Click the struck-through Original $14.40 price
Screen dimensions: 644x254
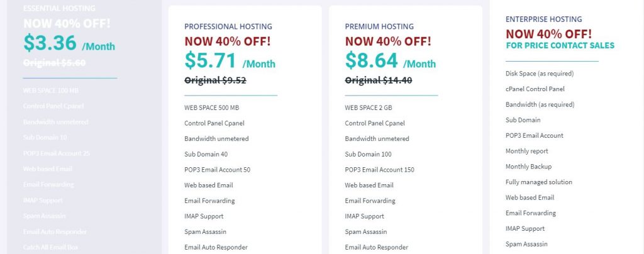(x=378, y=80)
